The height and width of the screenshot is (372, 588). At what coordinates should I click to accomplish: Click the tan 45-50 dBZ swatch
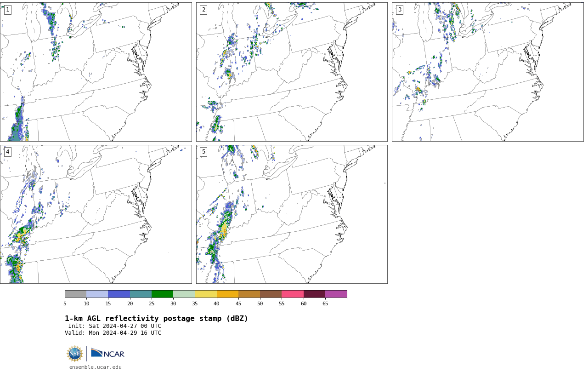249,294
